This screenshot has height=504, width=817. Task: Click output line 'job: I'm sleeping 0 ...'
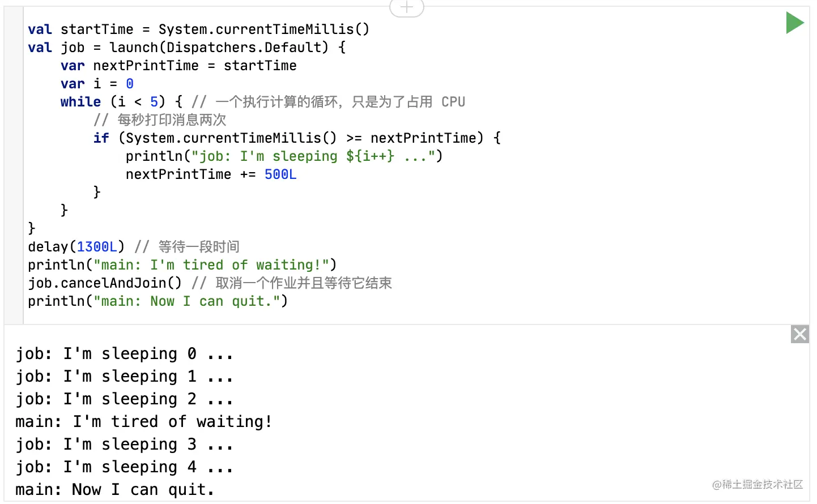click(124, 354)
